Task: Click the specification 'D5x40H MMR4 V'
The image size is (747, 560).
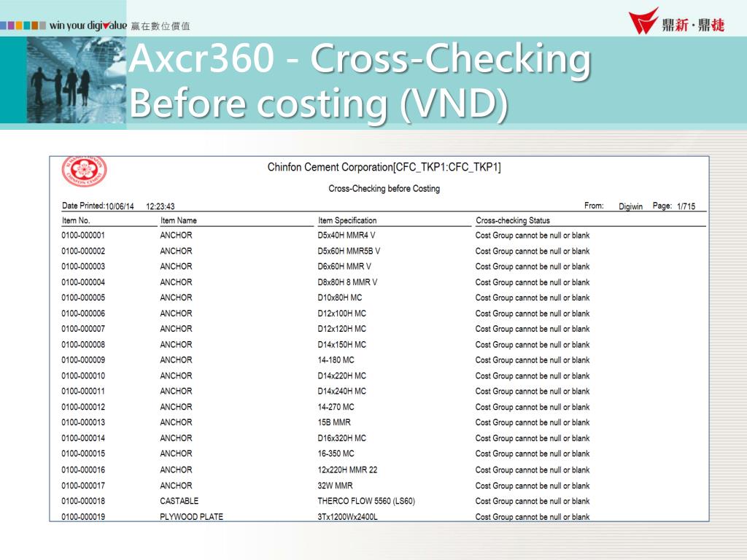Action: (x=347, y=236)
